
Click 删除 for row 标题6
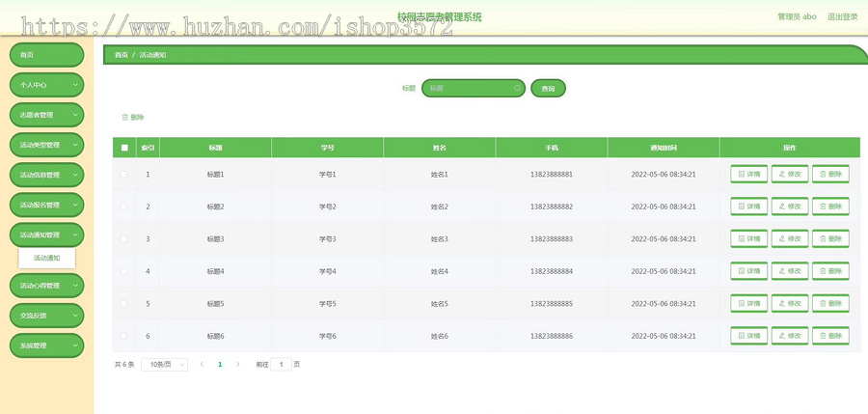(x=831, y=336)
